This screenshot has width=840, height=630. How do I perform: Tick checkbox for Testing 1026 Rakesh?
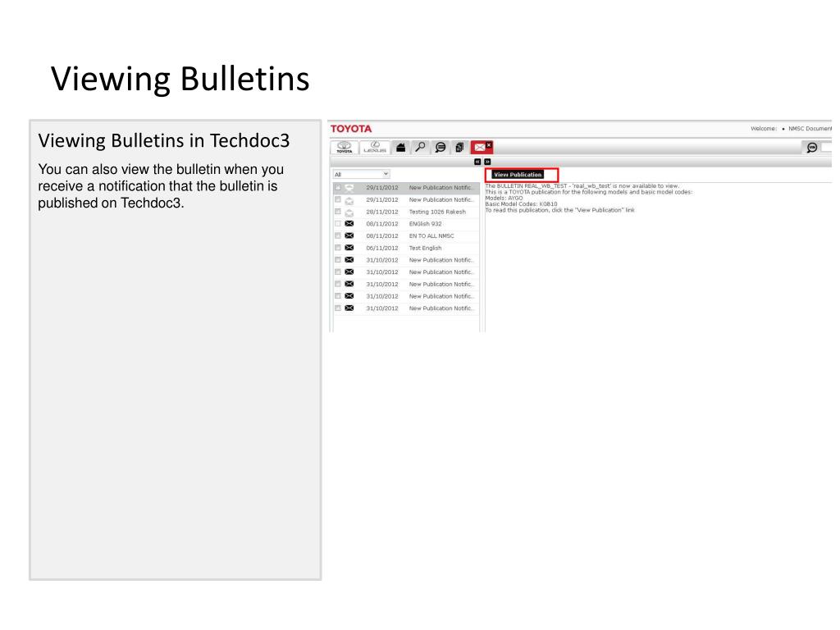coord(337,212)
